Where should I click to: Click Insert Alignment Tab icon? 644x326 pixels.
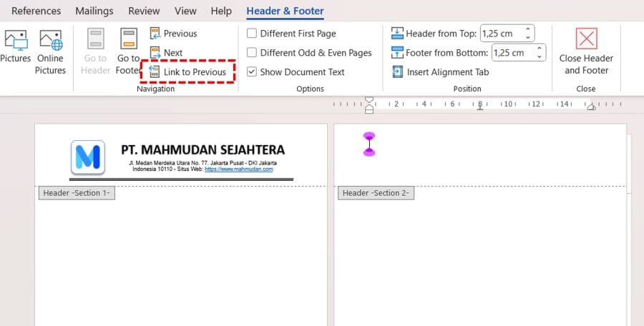point(398,72)
